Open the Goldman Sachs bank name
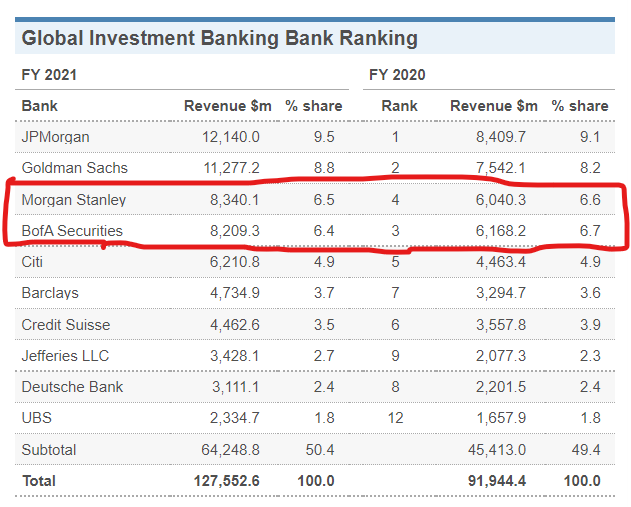The image size is (631, 507). tap(75, 168)
